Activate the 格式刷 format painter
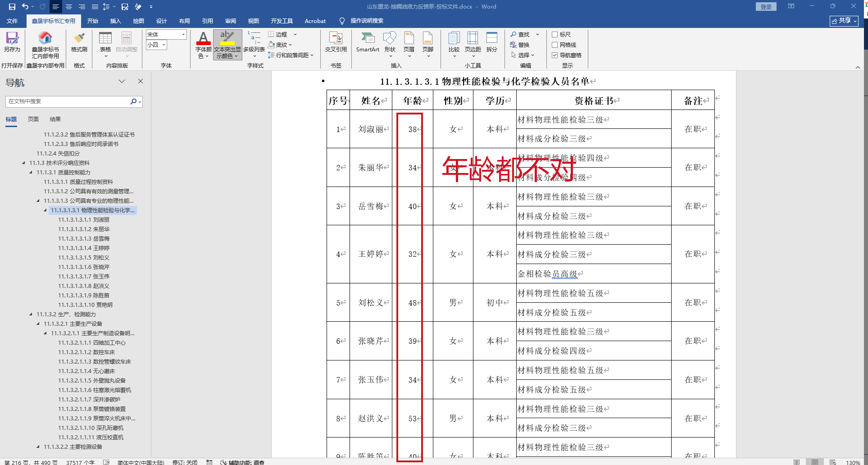 click(x=79, y=42)
